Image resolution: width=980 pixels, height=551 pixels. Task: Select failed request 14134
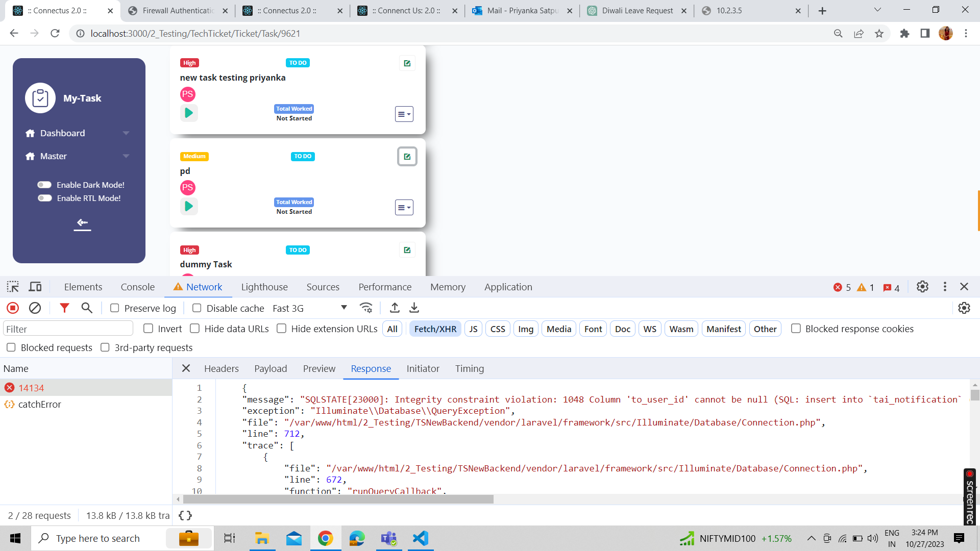[x=86, y=388]
